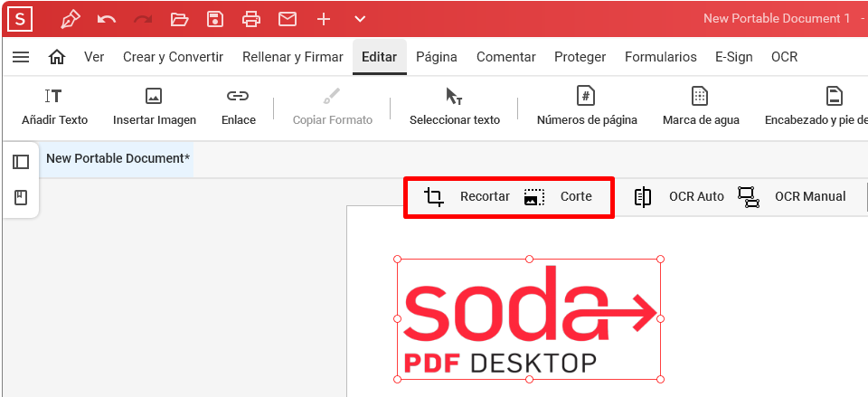Select the New Portable Document* tab
This screenshot has height=397, width=868.
[x=118, y=158]
